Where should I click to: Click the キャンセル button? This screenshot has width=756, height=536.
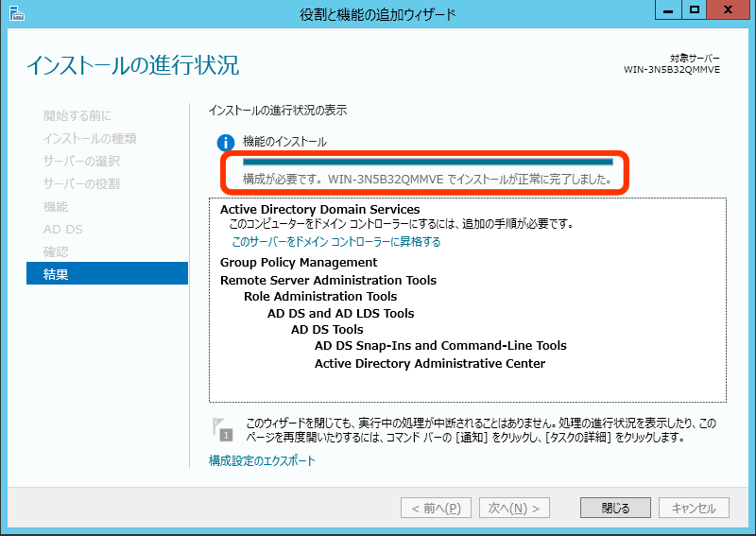click(694, 508)
